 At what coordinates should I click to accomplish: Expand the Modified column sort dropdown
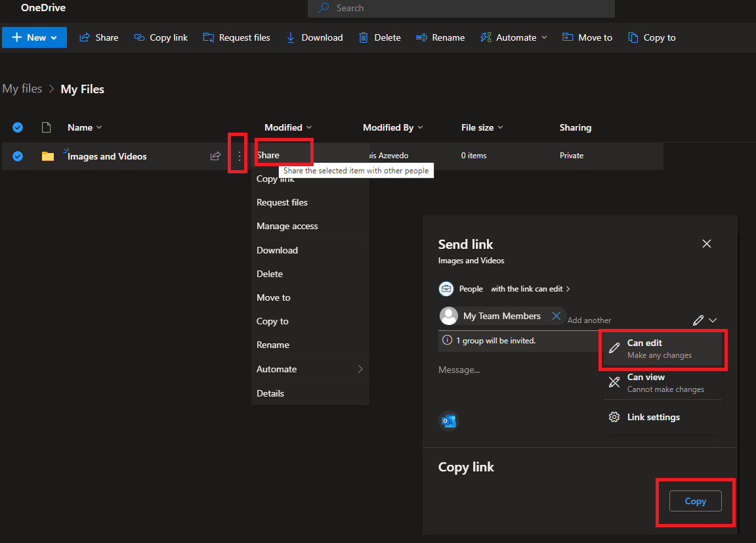[x=310, y=127]
